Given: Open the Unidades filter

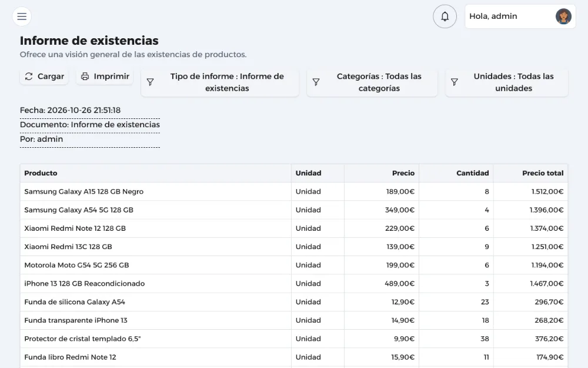Looking at the screenshot, I should pyautogui.click(x=507, y=82).
